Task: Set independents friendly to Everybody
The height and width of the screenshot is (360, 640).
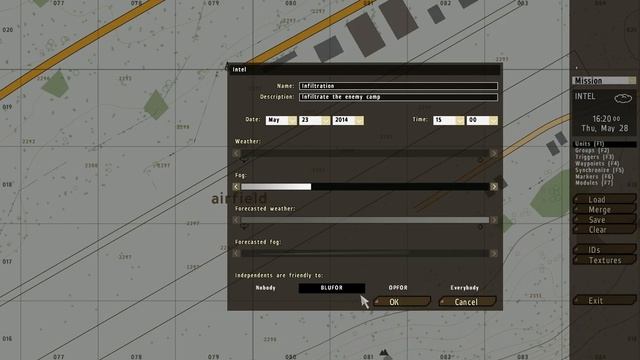Action: [x=464, y=288]
